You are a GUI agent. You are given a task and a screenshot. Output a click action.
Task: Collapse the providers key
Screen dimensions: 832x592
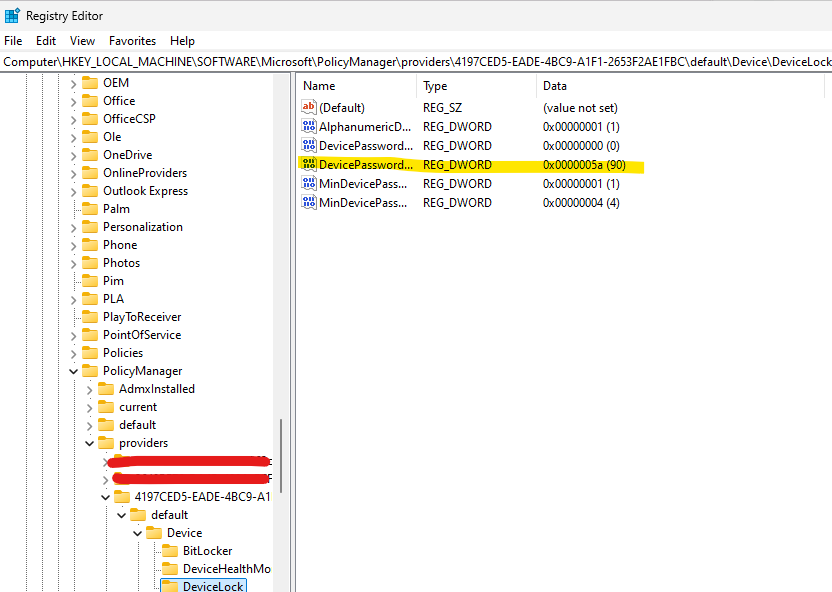(89, 443)
